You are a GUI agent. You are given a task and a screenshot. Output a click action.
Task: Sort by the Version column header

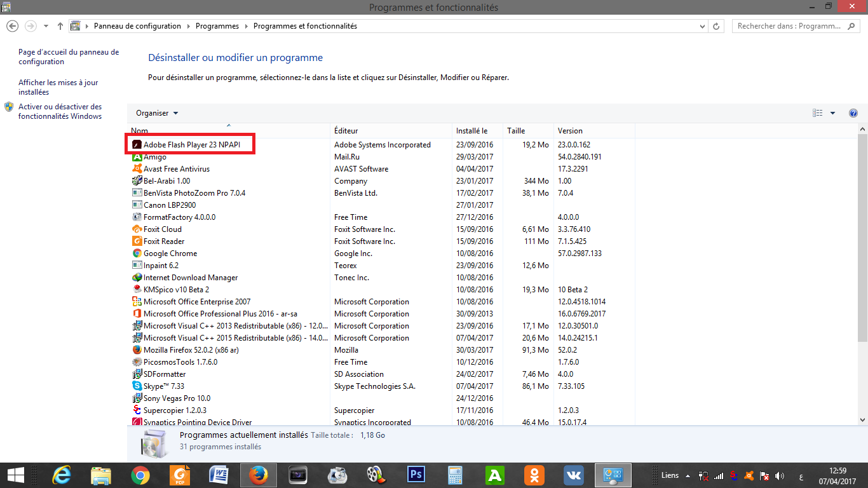pos(594,131)
